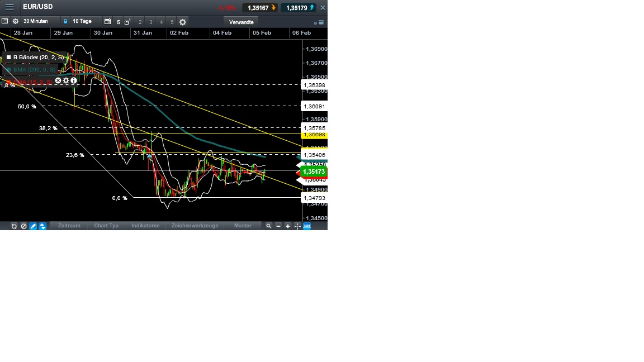Open the 10 Tage range dropdown
The width and height of the screenshot is (644, 362).
[x=82, y=21]
